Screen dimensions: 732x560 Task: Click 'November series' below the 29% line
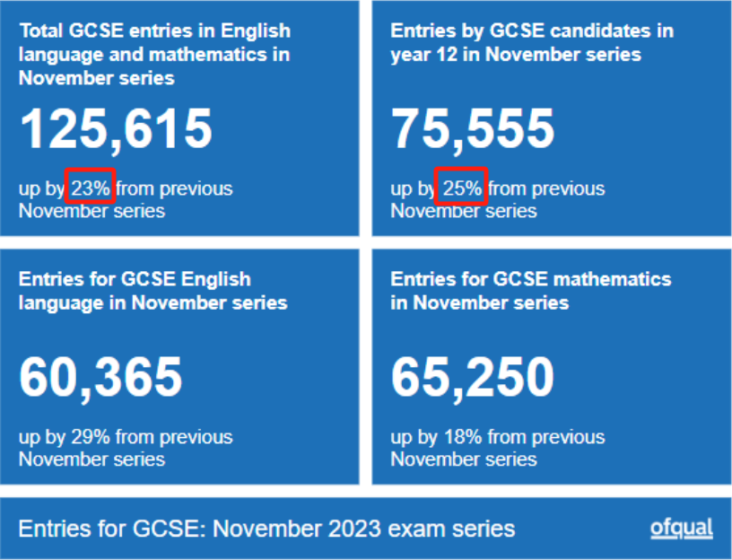(x=92, y=459)
